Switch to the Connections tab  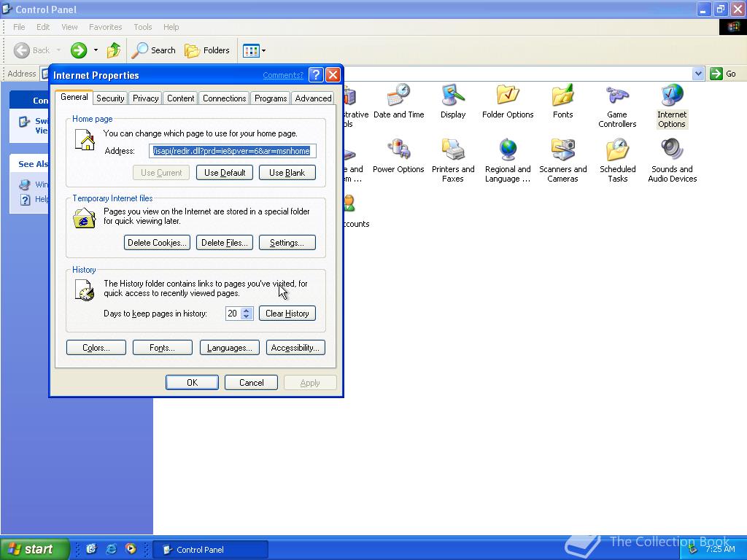point(225,98)
